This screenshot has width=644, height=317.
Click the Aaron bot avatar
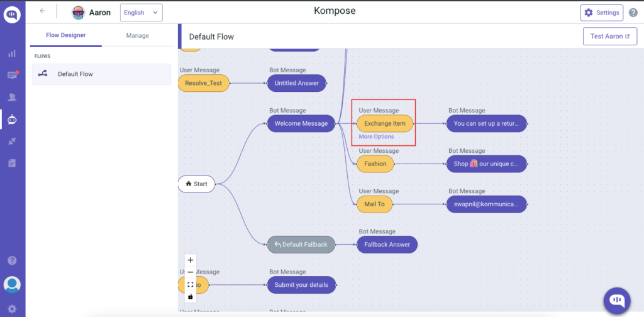pyautogui.click(x=77, y=13)
